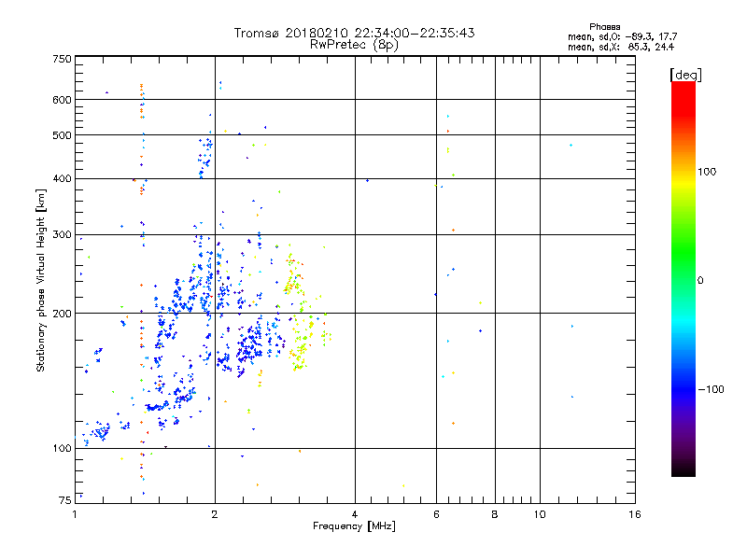The image size is (747, 560).
Task: Click the x-axis tick label '8'
Action: pos(495,514)
